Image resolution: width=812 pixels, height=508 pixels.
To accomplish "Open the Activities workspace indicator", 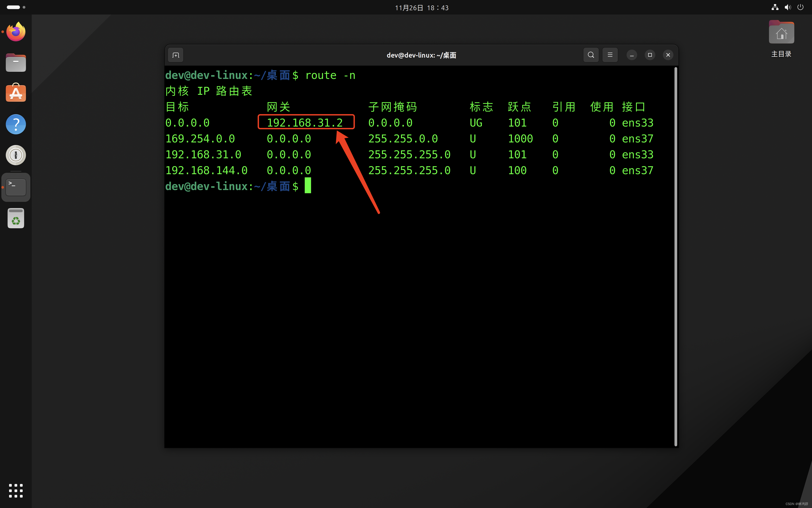I will (16, 7).
